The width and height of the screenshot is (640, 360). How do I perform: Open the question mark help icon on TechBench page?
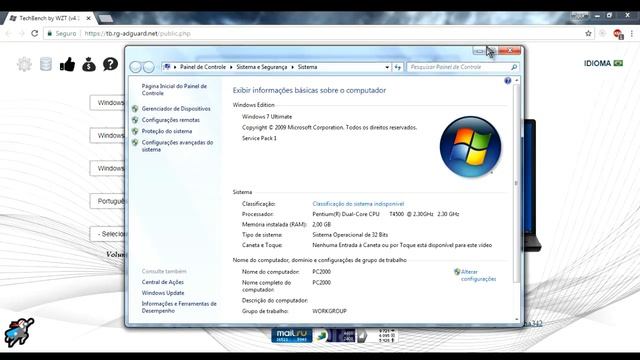tap(110, 64)
